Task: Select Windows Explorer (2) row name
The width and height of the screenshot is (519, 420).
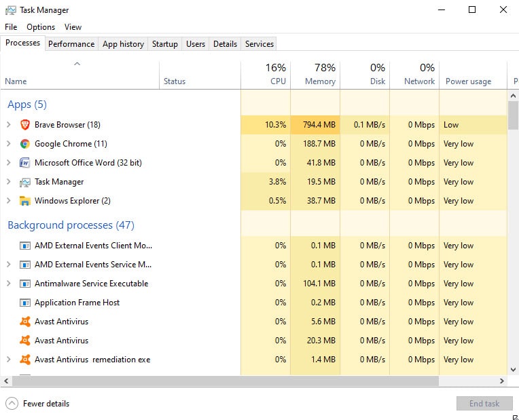Action: 73,201
